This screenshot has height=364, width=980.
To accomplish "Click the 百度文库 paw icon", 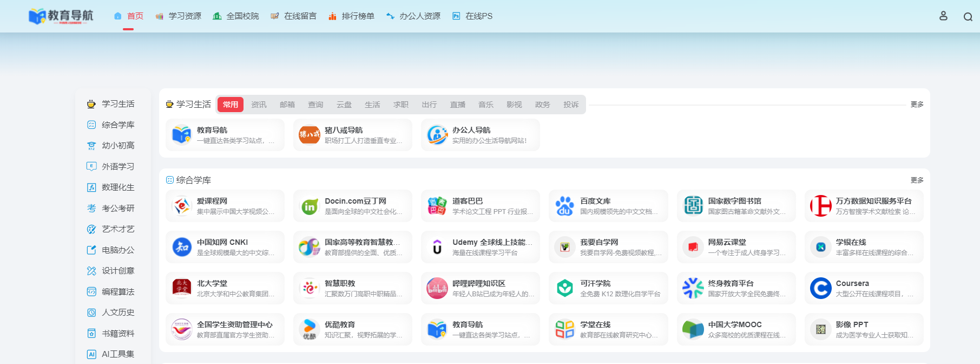I will click(565, 206).
